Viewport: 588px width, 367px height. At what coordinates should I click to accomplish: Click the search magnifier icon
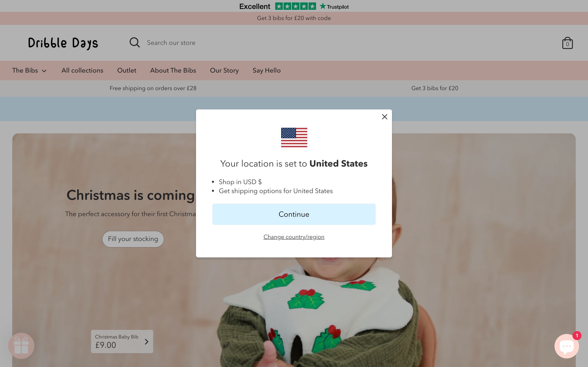click(135, 42)
